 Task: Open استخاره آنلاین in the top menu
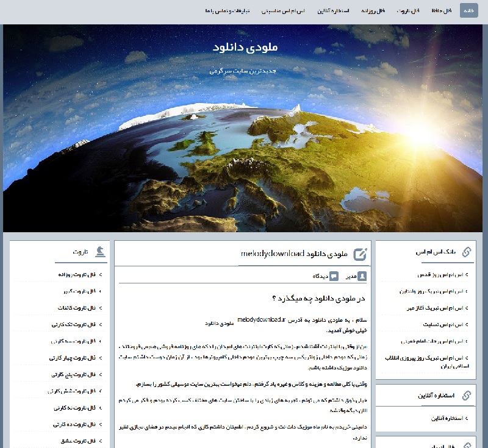point(333,10)
